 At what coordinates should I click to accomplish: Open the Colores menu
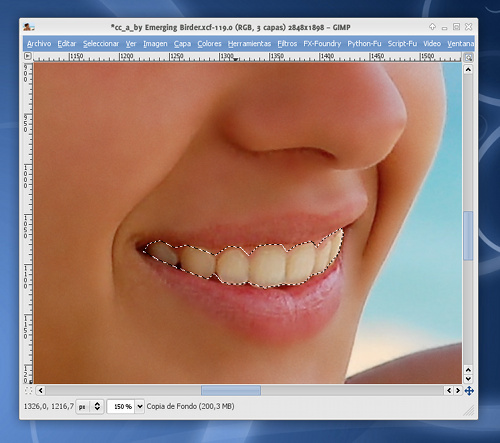[x=209, y=44]
